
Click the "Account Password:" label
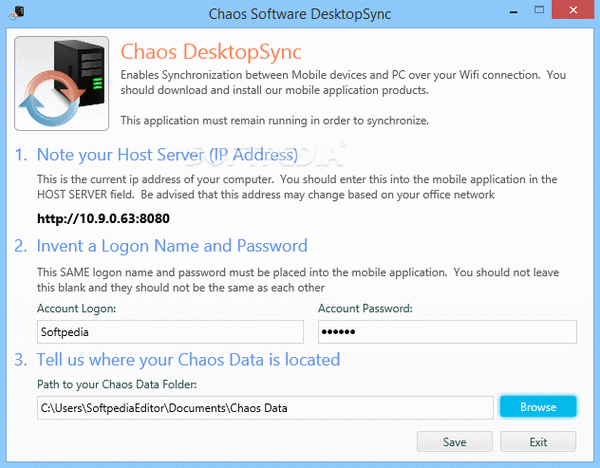[x=365, y=308]
